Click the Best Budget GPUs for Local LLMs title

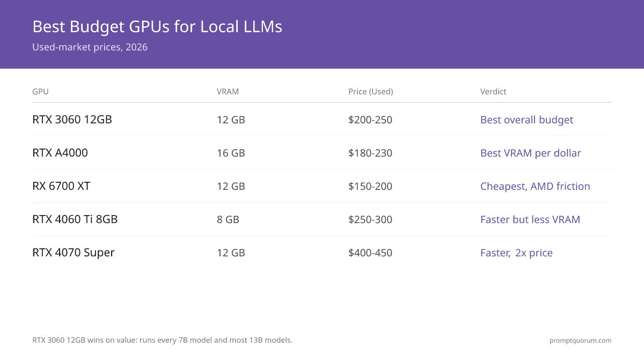157,27
